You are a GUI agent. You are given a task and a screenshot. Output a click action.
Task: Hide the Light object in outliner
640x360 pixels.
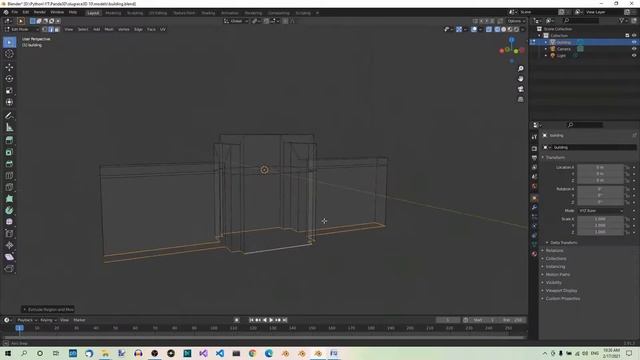click(634, 56)
